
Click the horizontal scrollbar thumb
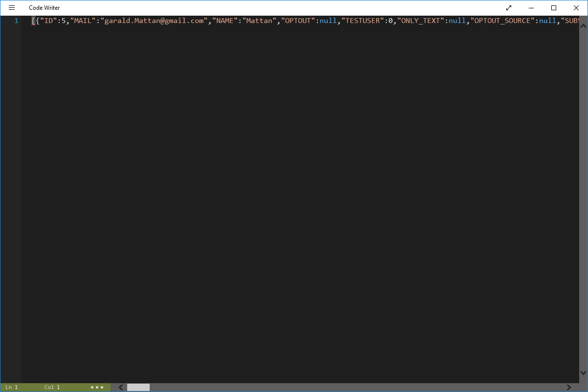pyautogui.click(x=138, y=387)
